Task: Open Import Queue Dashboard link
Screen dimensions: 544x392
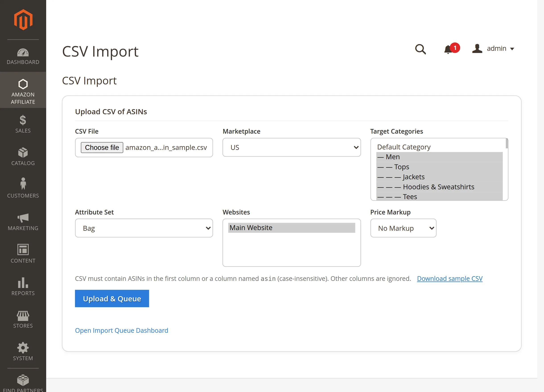Action: [122, 331]
